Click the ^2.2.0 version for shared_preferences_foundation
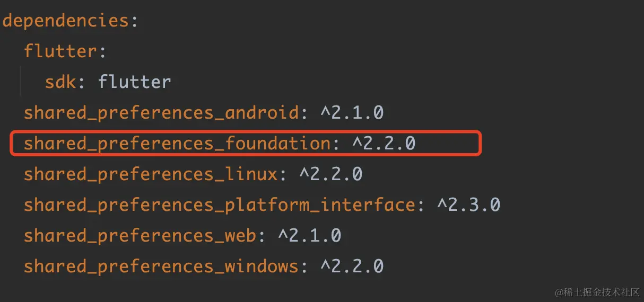This screenshot has width=644, height=302. tap(384, 144)
